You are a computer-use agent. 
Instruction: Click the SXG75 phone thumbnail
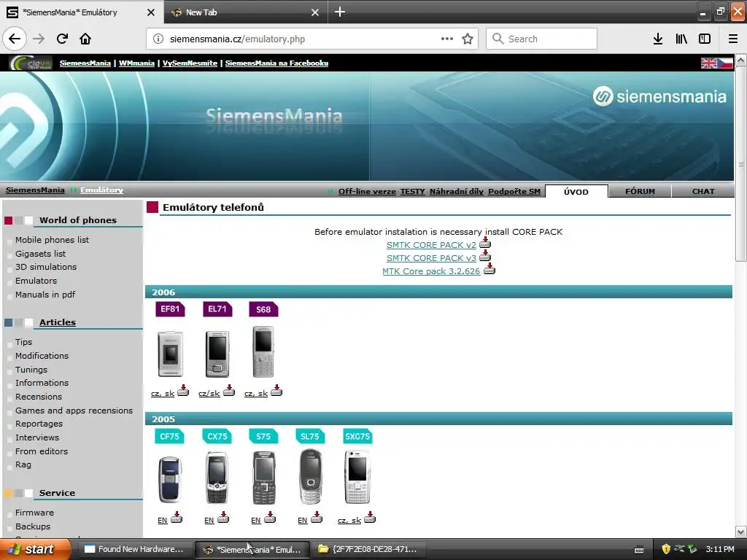click(x=357, y=477)
